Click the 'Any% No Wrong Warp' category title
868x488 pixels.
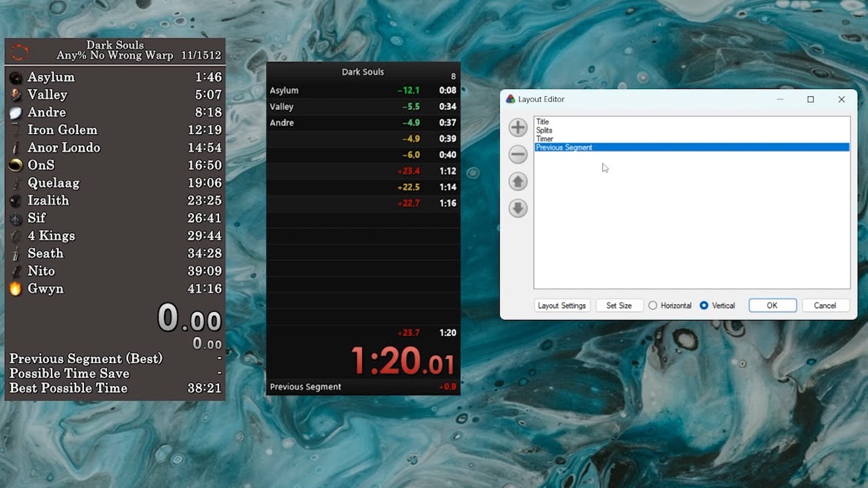115,56
